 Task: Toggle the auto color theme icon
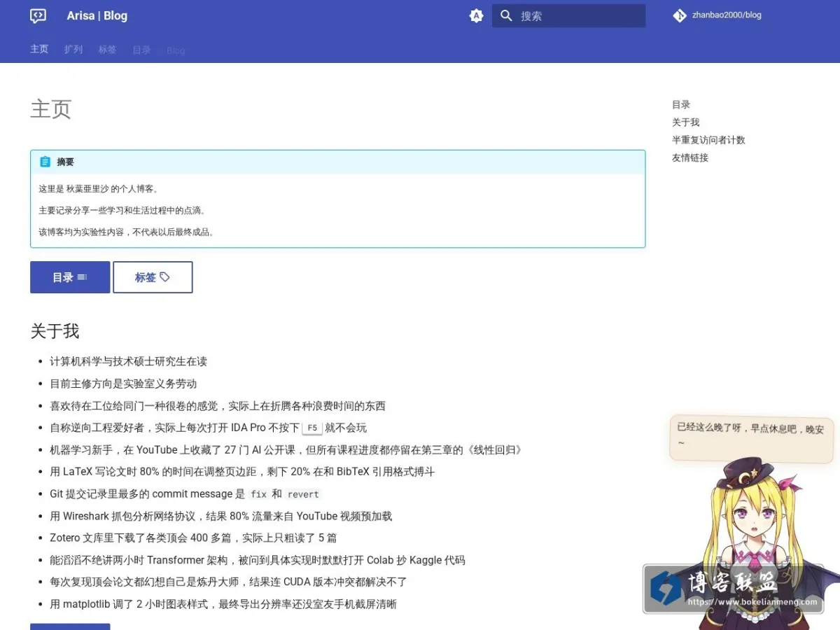click(477, 16)
